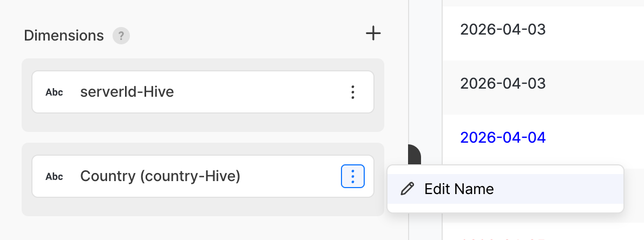Click the partially visible bottom date row
644x240 pixels.
tap(541, 236)
